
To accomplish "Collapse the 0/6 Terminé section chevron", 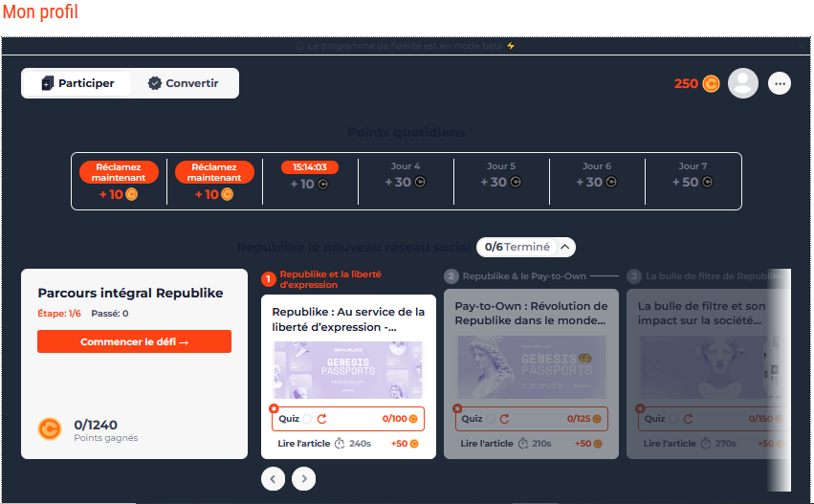I will [564, 247].
